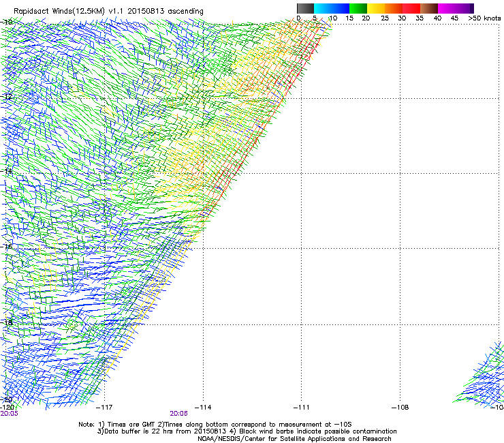
Task: Click the '-117' longitude axis label
Action: pyautogui.click(x=104, y=408)
